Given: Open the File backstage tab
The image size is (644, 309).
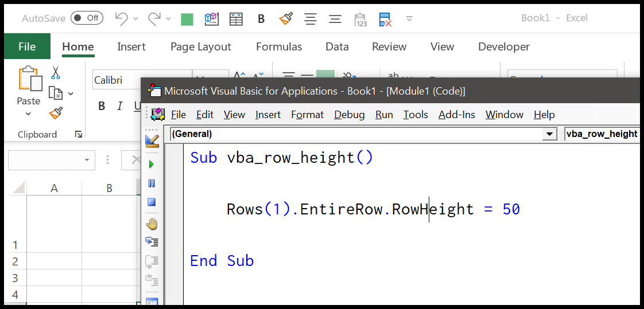Looking at the screenshot, I should (27, 47).
